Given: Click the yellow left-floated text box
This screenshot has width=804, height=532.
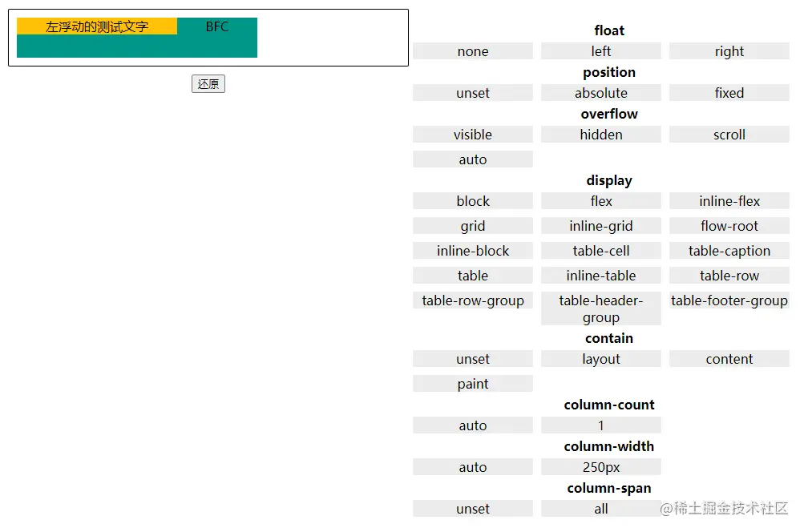Looking at the screenshot, I should (x=97, y=26).
